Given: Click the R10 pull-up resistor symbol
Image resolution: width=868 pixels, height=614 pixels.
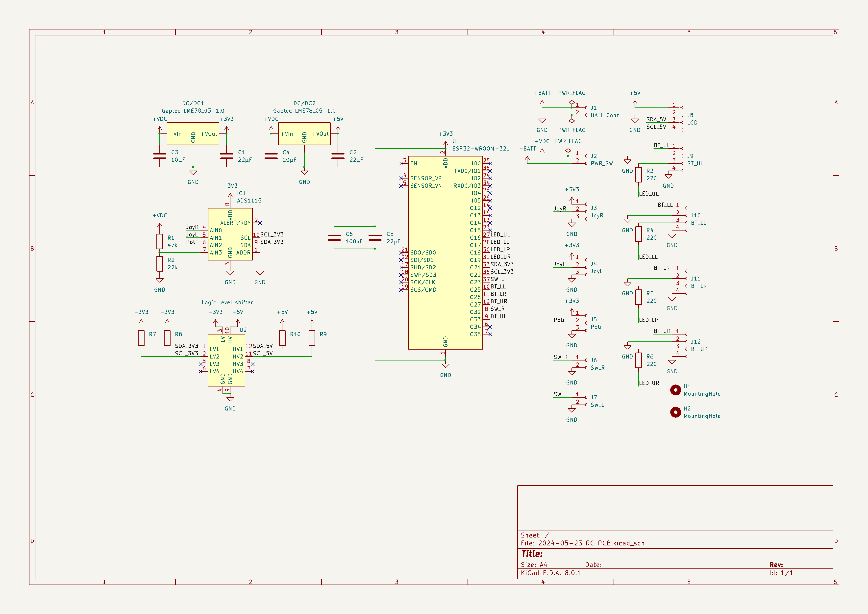Looking at the screenshot, I should click(x=282, y=338).
